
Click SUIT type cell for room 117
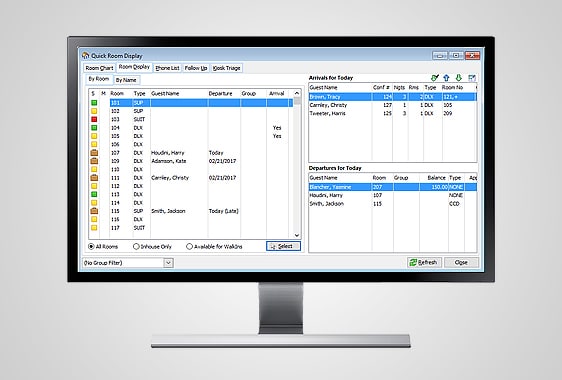pyautogui.click(x=139, y=228)
